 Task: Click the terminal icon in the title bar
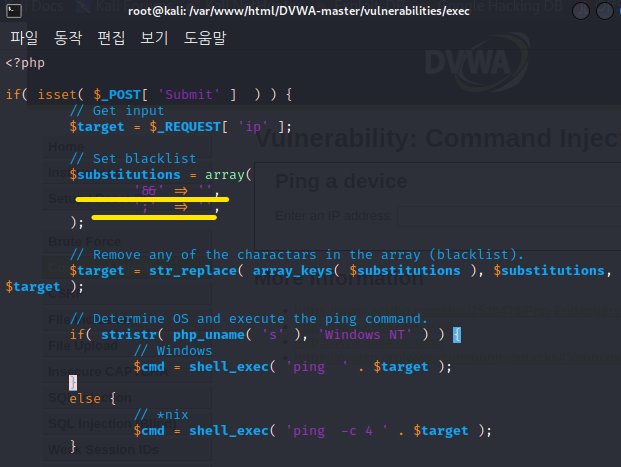click(x=13, y=11)
